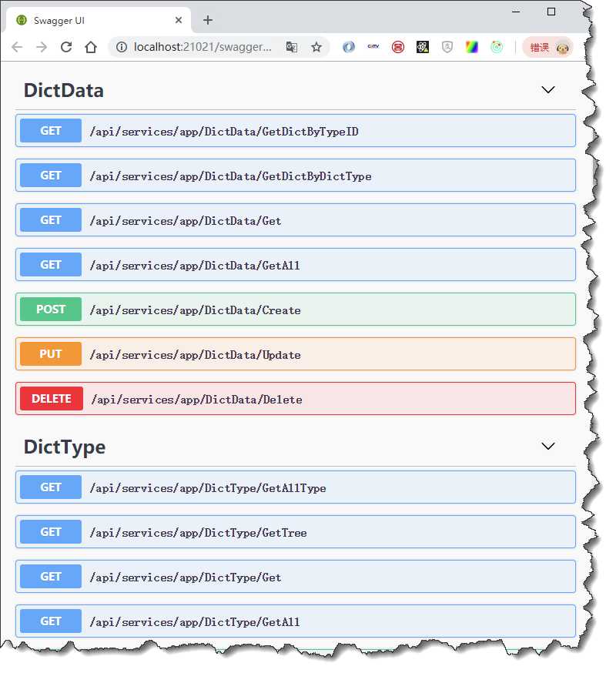Expand DELETE DictData/Delete operation
Viewport: 616px width, 673px height.
pos(296,399)
